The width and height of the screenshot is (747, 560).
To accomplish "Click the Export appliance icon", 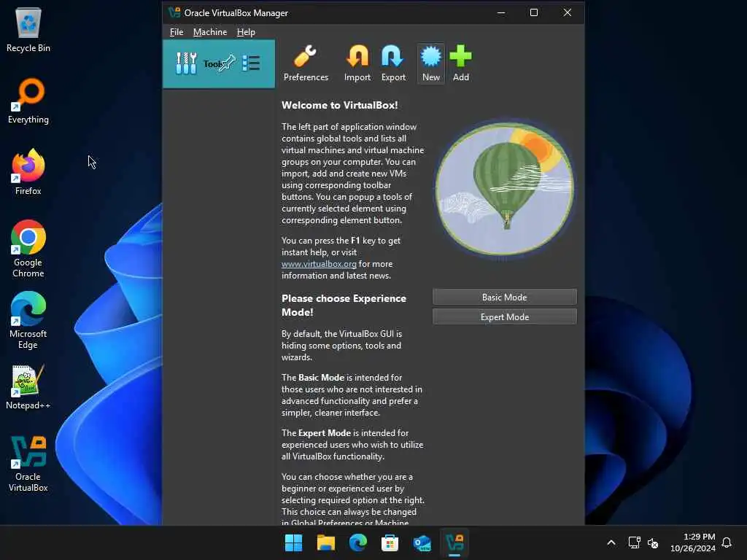I will (393, 63).
